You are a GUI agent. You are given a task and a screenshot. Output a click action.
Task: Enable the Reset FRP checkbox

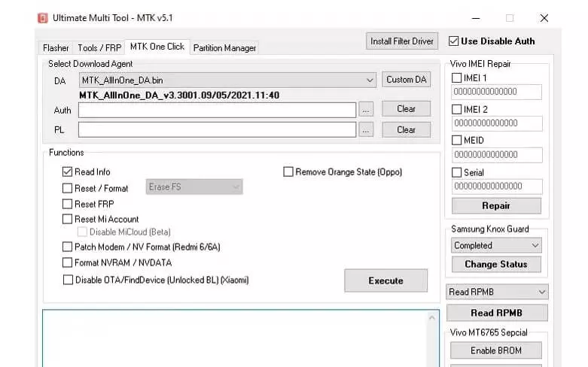[67, 204]
